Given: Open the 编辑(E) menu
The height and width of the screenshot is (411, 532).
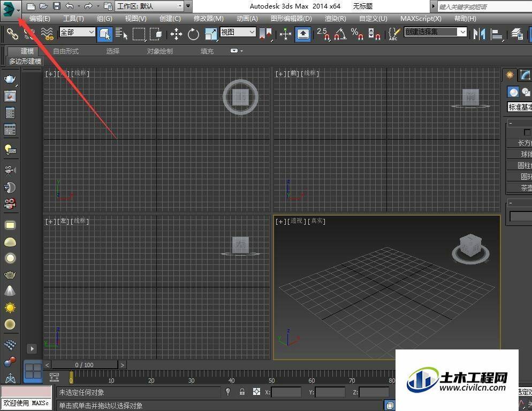Looking at the screenshot, I should point(40,19).
